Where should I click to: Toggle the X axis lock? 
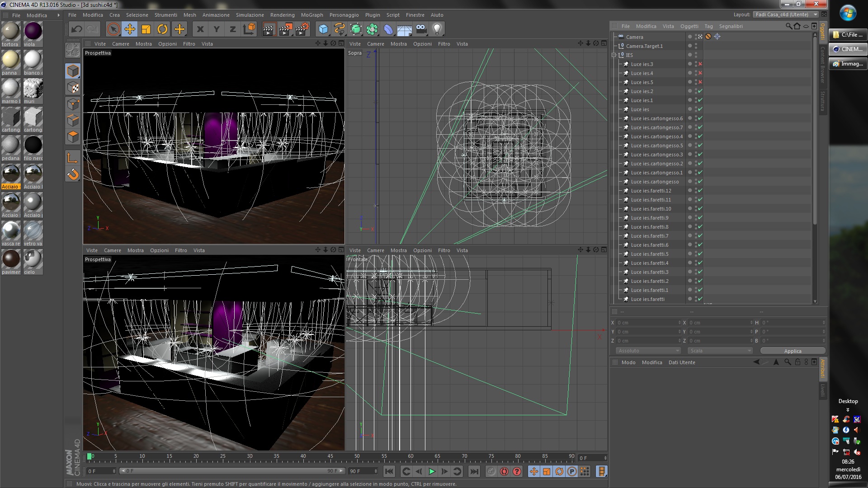200,29
